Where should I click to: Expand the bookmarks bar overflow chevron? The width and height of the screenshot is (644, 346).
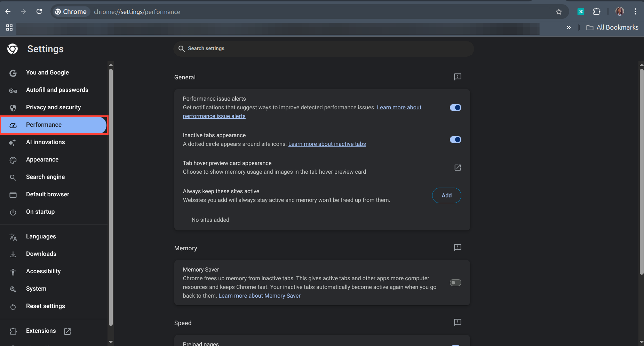point(569,27)
